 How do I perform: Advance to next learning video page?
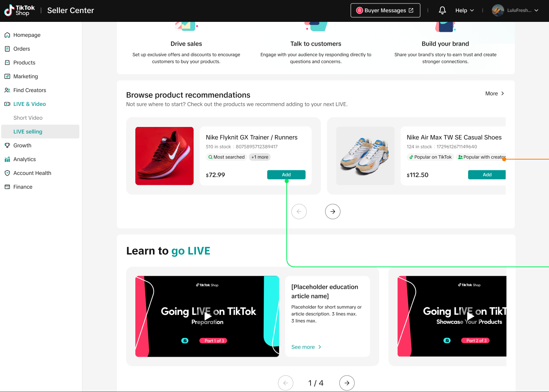point(347,383)
